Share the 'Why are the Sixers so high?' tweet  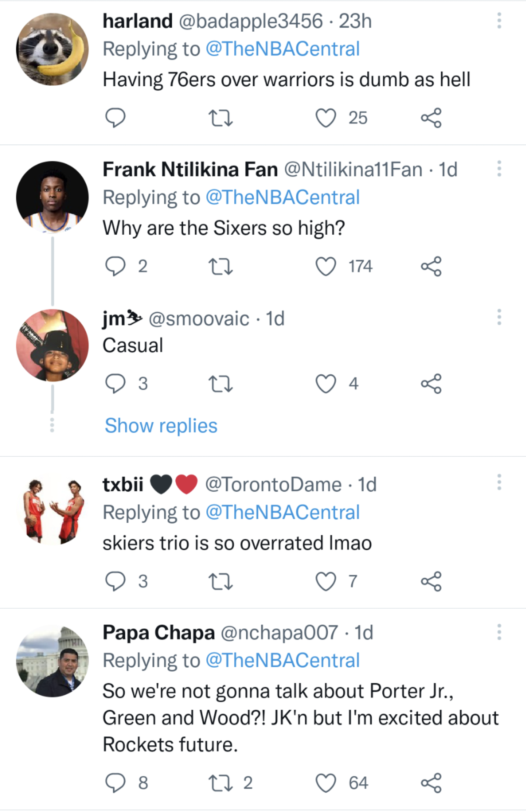[x=431, y=266]
